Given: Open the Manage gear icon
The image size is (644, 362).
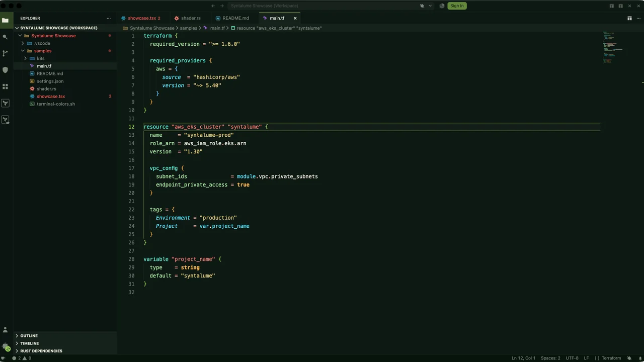Looking at the screenshot, I should (x=5, y=346).
